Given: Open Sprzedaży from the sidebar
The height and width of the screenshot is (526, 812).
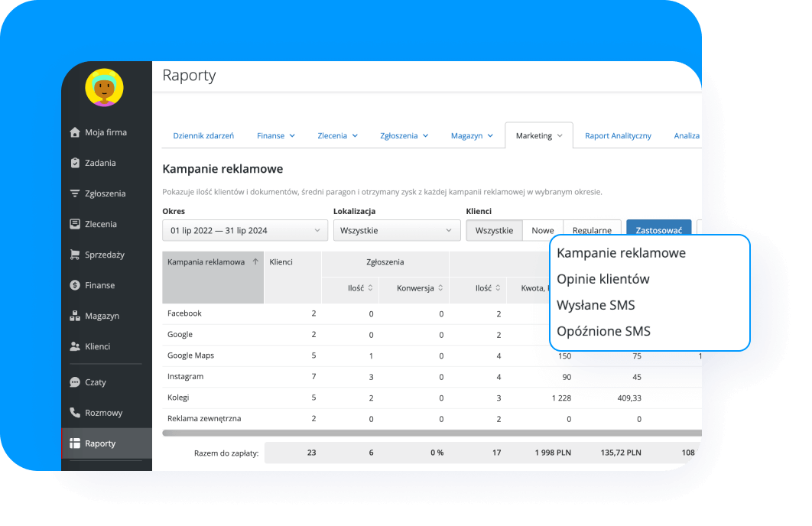Looking at the screenshot, I should click(x=107, y=254).
